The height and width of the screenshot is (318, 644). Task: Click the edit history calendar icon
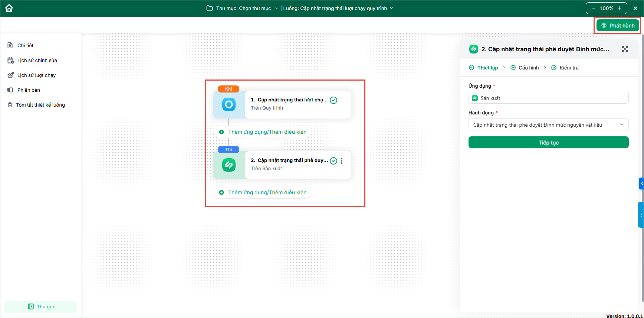(x=10, y=60)
